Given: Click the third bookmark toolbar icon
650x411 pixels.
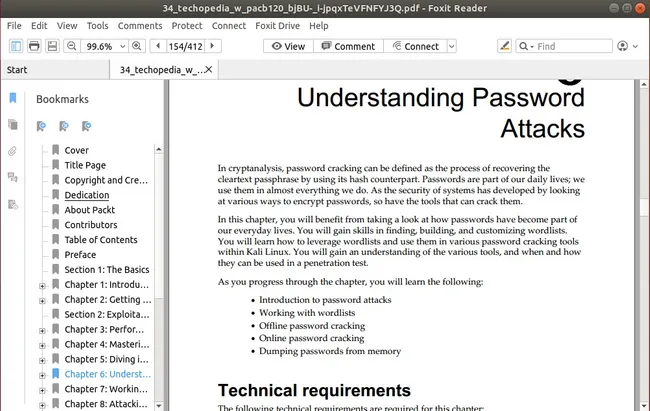Looking at the screenshot, I should click(x=86, y=126).
